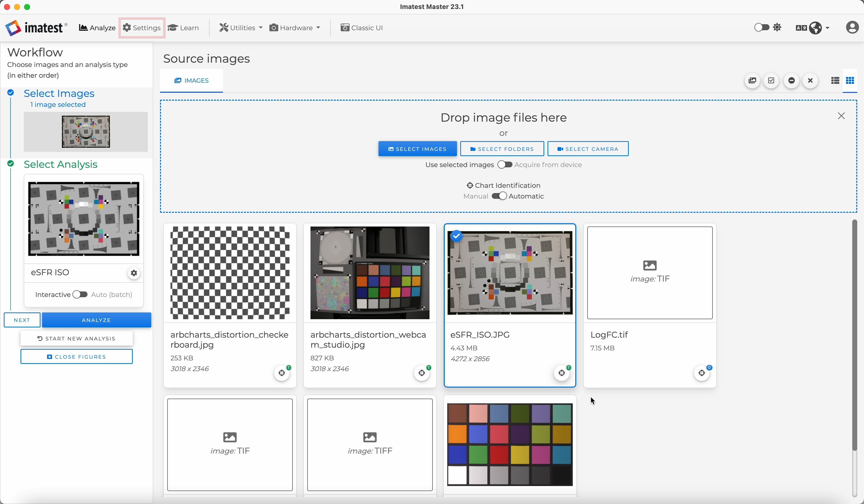
Task: Uncheck the eSFR_ISO.JPG selection checkmark
Action: [x=456, y=236]
